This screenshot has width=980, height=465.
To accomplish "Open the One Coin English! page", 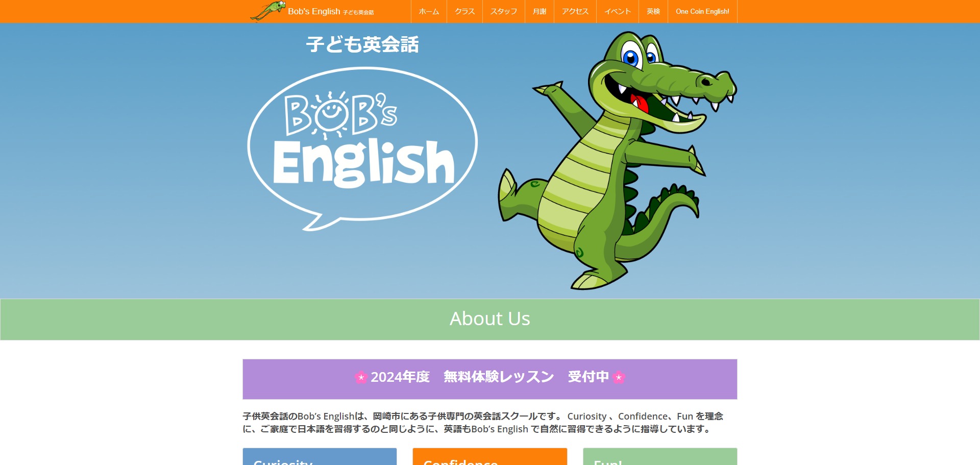I will tap(703, 11).
